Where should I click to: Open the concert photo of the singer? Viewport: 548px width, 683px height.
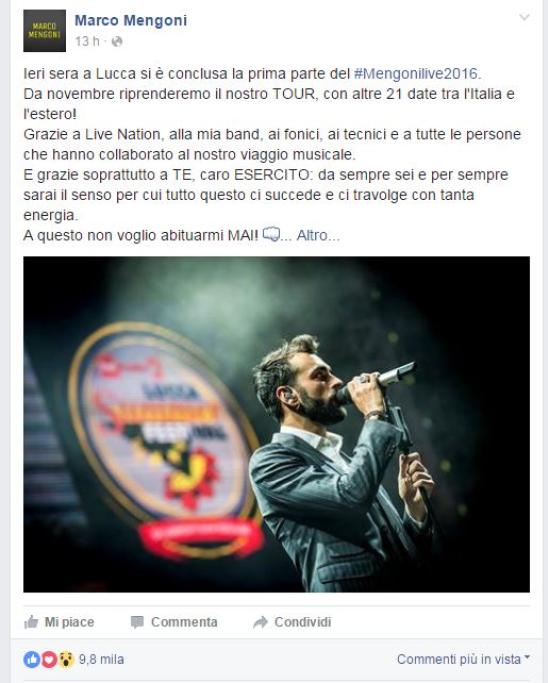click(x=277, y=424)
